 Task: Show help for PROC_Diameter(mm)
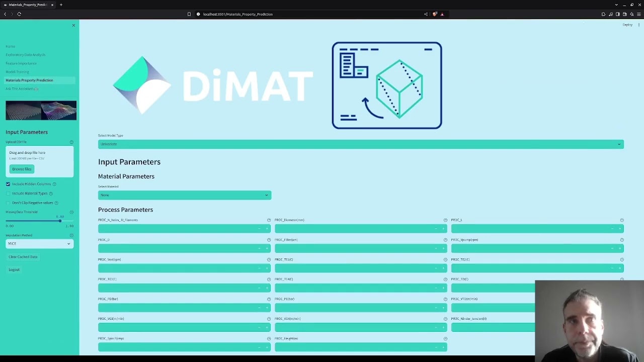445,220
